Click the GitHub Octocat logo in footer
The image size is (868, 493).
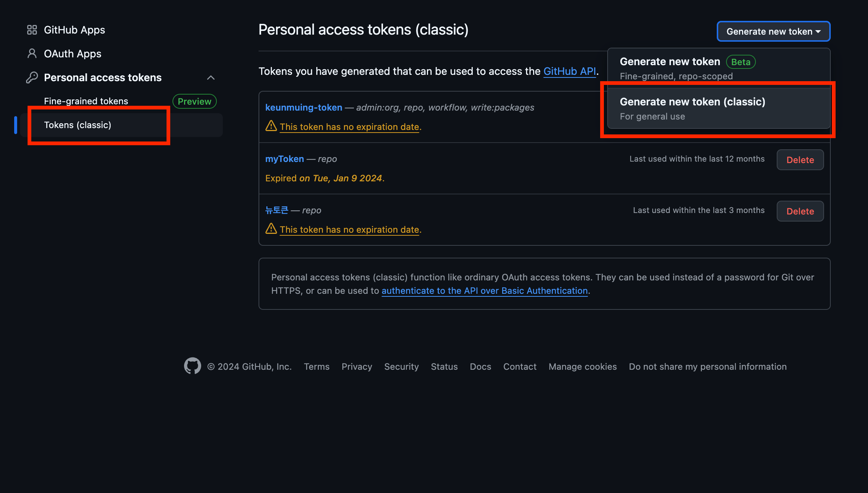pyautogui.click(x=193, y=366)
